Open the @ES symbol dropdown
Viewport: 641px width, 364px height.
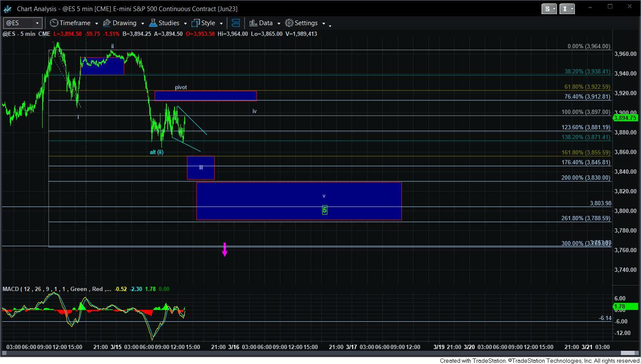[x=37, y=23]
